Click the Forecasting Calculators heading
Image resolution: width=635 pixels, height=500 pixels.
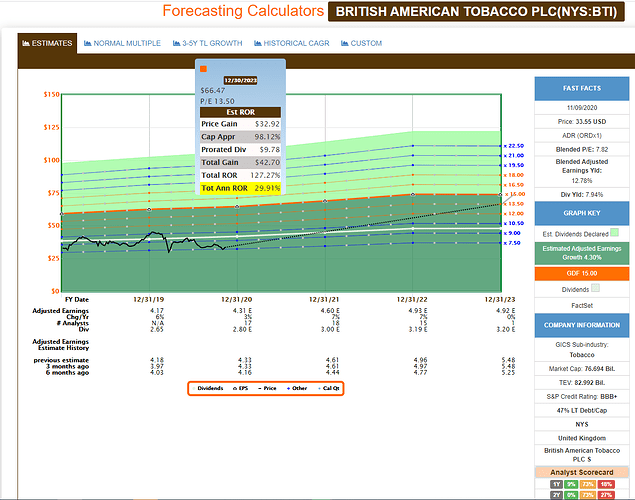click(x=243, y=11)
